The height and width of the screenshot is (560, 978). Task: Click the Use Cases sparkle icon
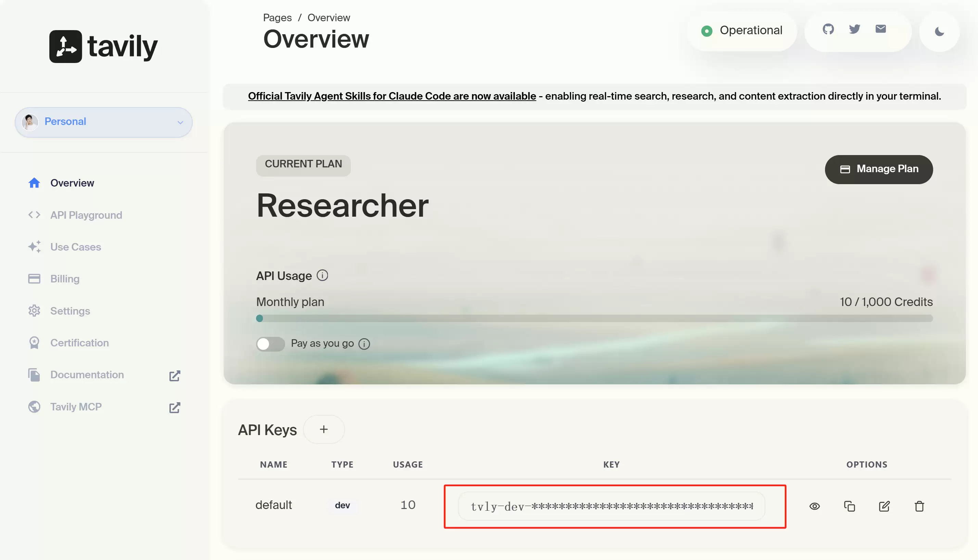(x=34, y=246)
